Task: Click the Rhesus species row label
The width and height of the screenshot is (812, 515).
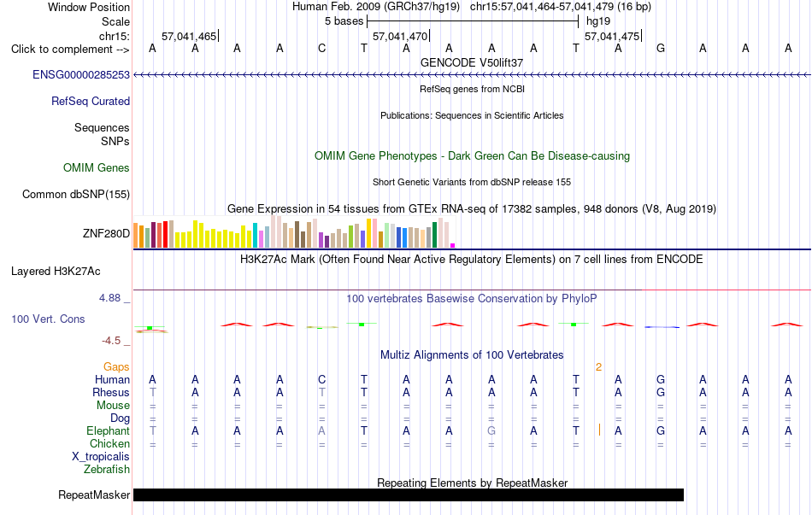Action: click(x=111, y=392)
